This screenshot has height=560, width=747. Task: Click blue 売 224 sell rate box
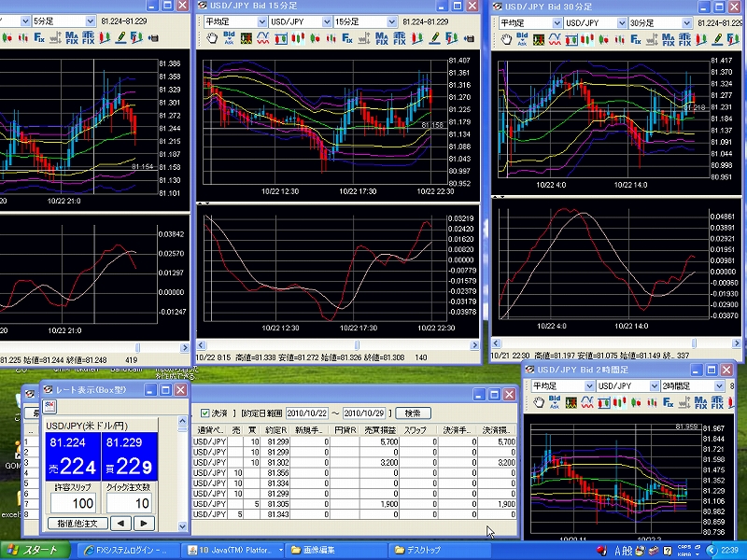click(x=73, y=456)
